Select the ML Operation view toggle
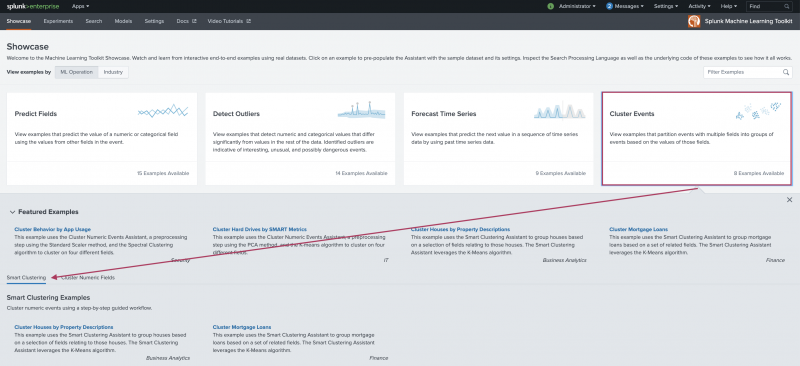 (77, 72)
